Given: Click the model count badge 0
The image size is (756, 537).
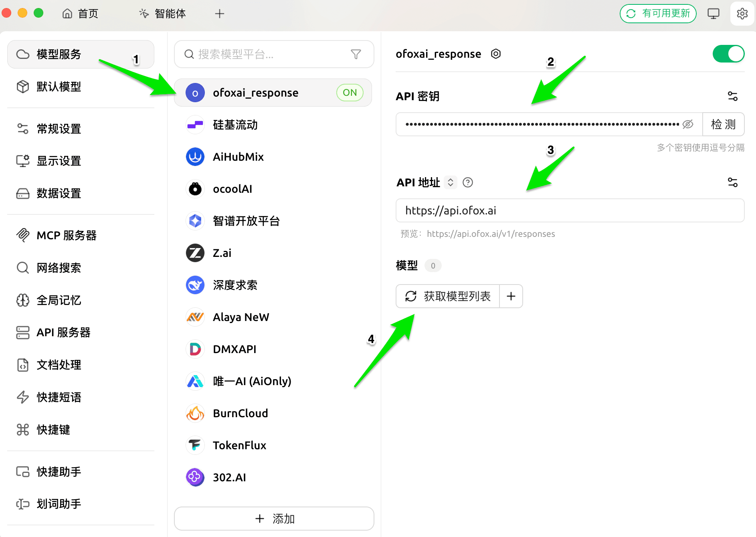Looking at the screenshot, I should [x=433, y=266].
